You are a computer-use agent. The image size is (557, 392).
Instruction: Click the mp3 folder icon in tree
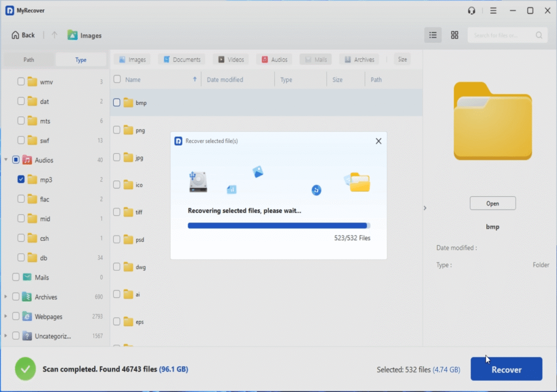(x=32, y=179)
